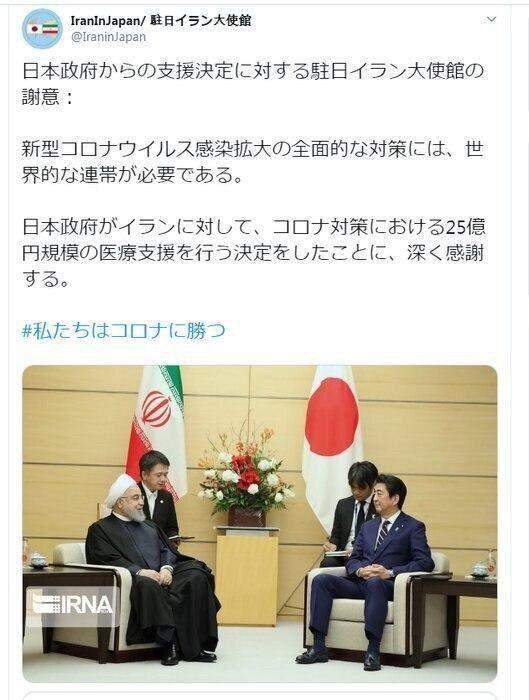Click the teacup on the left side table
529x700 pixels.
(37, 560)
